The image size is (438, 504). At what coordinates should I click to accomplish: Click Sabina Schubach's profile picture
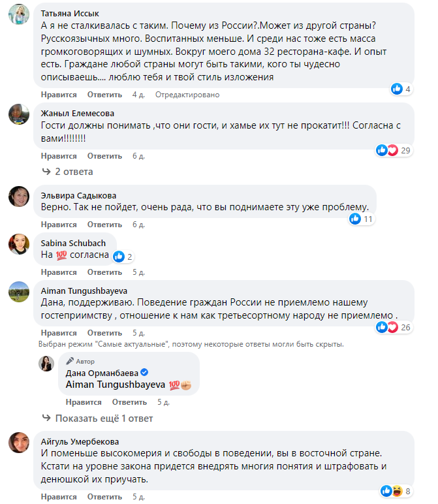[18, 244]
